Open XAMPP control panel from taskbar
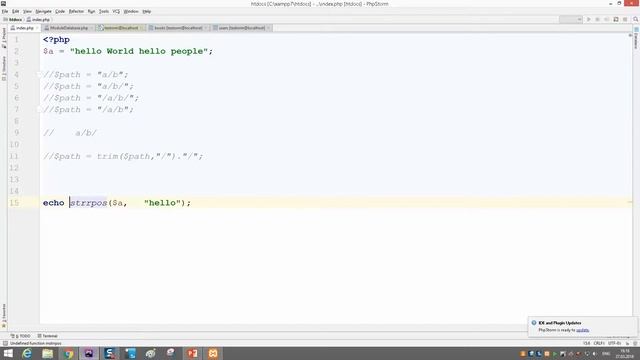The height and width of the screenshot is (360, 640). [213, 353]
